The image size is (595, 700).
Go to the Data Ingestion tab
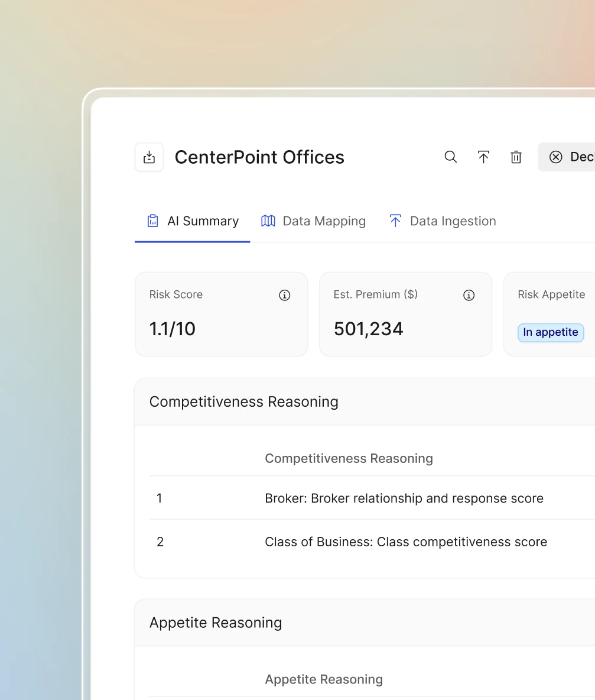[442, 222]
